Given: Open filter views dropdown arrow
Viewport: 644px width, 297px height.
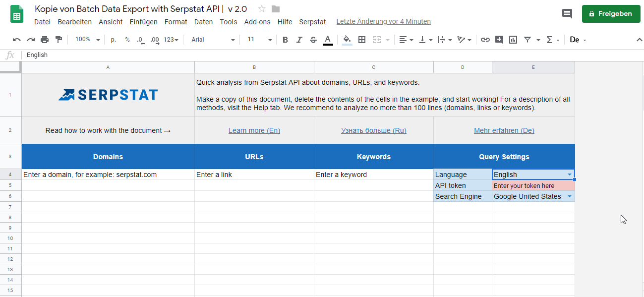Looking at the screenshot, I should [x=538, y=40].
